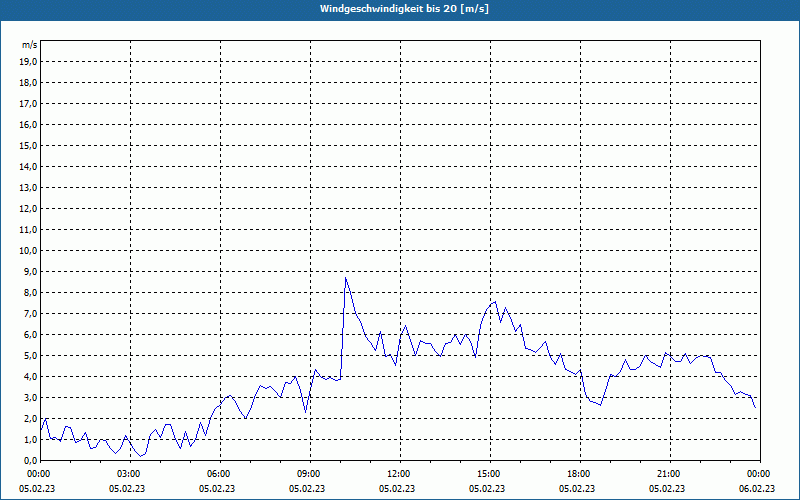Click the '05.02.23' date beneath 15:00
The width and height of the screenshot is (800, 500).
(487, 489)
